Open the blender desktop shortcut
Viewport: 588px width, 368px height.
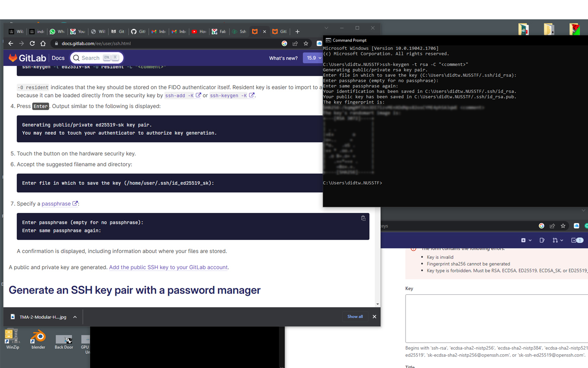38,339
